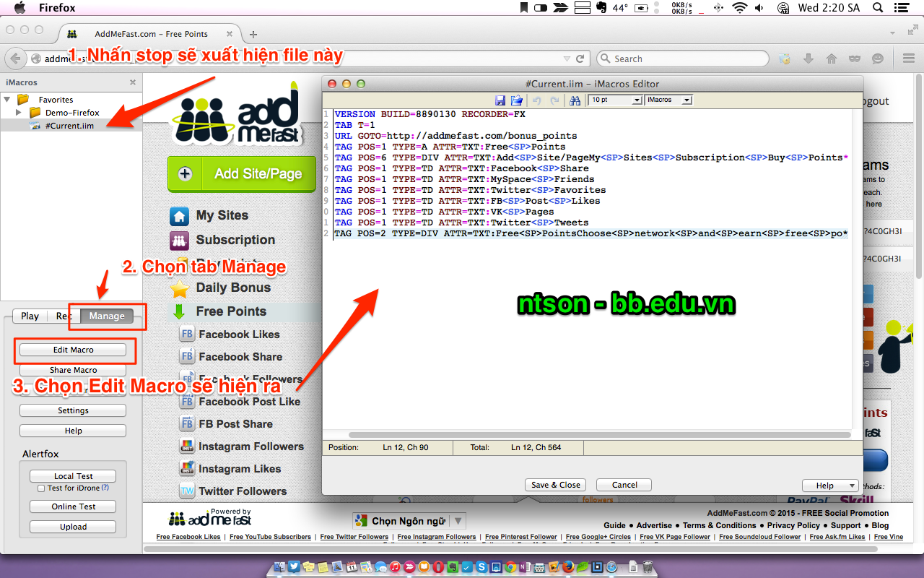This screenshot has height=578, width=924.
Task: Open My Sites in AddMeFast menu
Action: tap(222, 215)
